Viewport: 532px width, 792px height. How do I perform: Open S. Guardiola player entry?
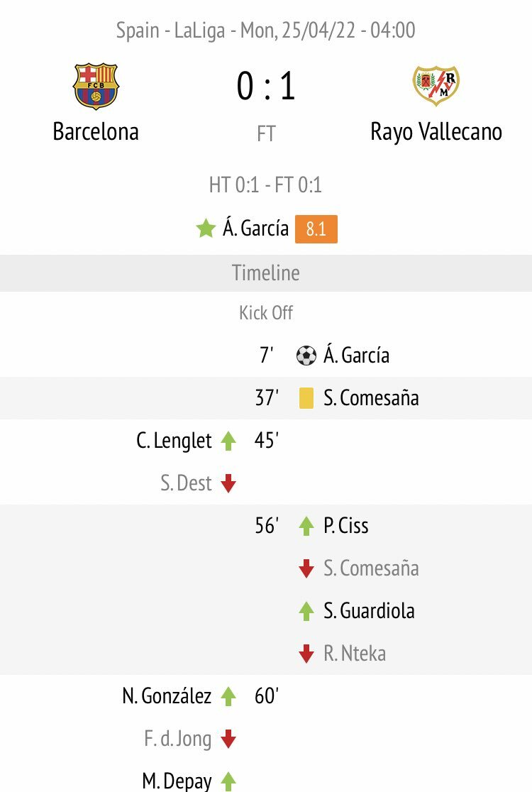point(369,610)
